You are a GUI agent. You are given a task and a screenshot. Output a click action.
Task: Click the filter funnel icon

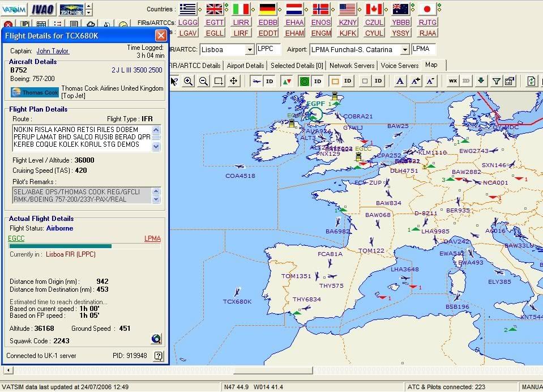click(496, 81)
